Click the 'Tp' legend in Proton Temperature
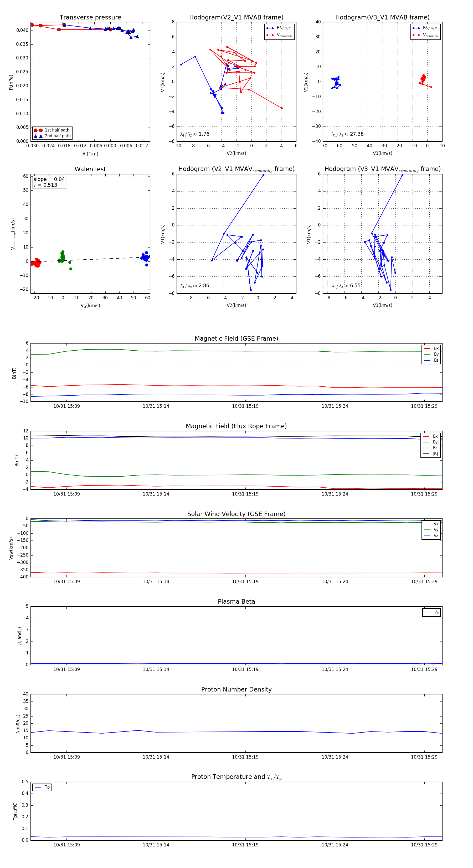The width and height of the screenshot is (473, 868). coord(42,787)
